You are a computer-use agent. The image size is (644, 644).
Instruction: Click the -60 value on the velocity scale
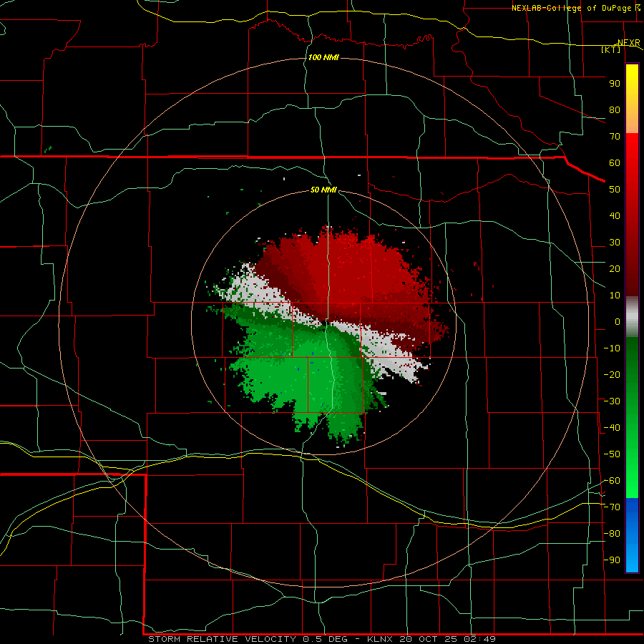point(612,481)
